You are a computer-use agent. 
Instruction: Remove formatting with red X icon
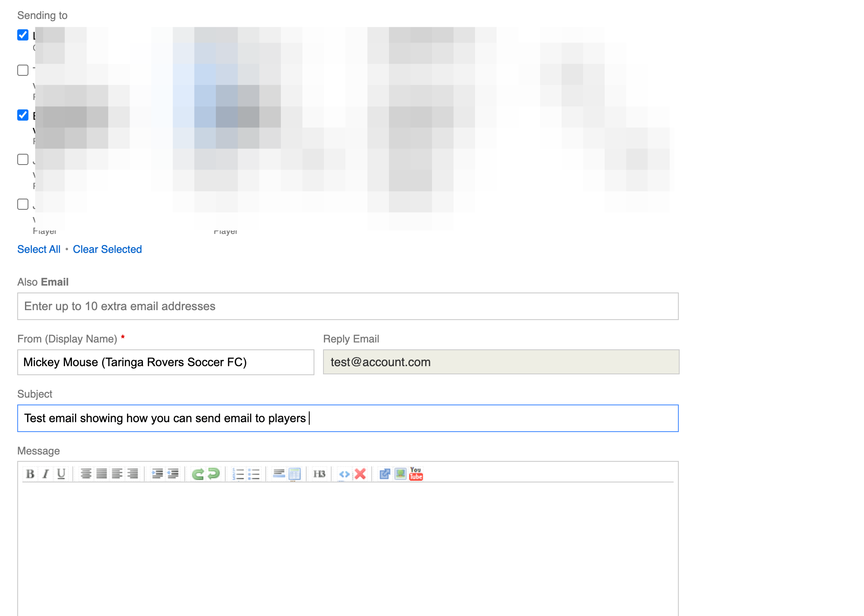tap(360, 474)
